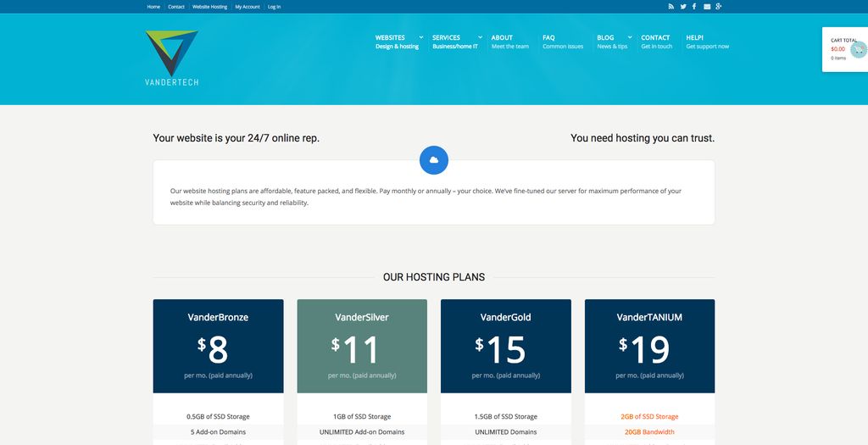Click the blue cloud circle icon
The image size is (868, 445).
click(434, 160)
